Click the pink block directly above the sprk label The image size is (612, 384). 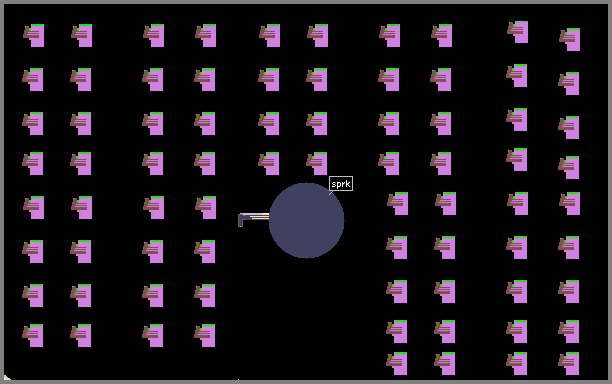(x=317, y=163)
